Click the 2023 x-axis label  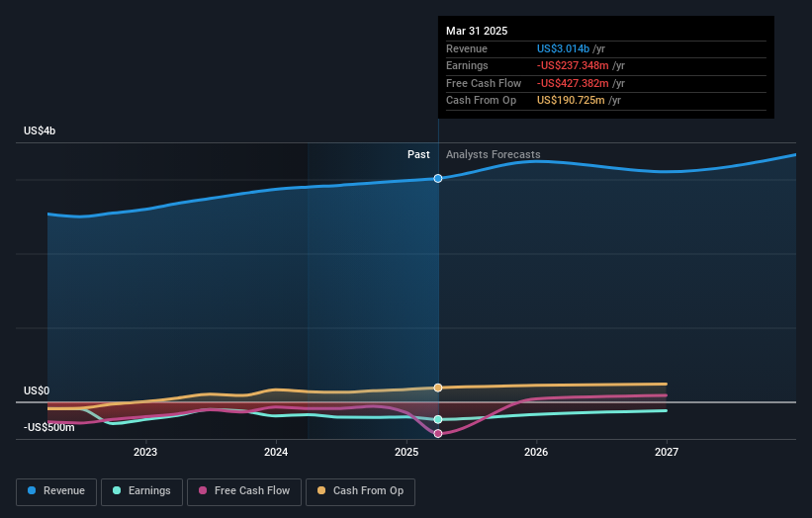(x=145, y=452)
